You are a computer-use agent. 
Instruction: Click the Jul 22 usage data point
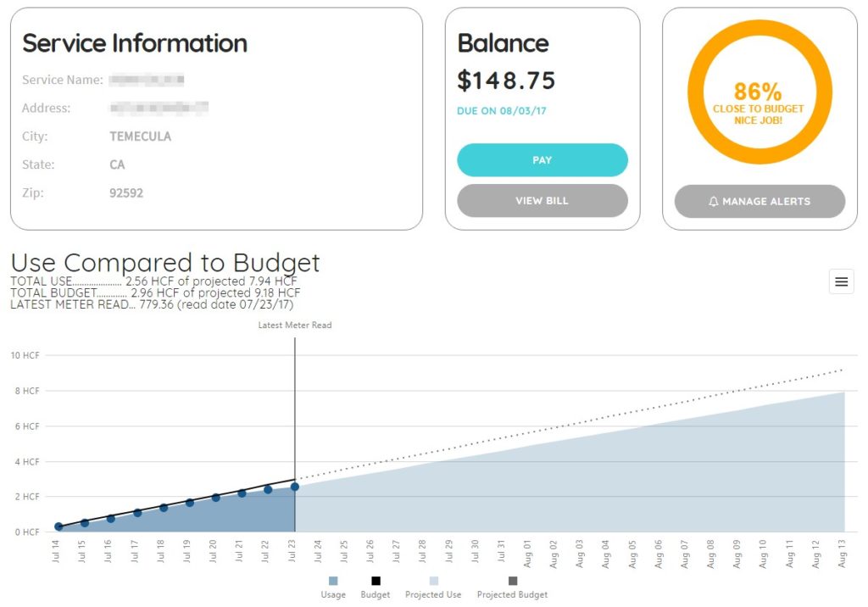click(268, 489)
